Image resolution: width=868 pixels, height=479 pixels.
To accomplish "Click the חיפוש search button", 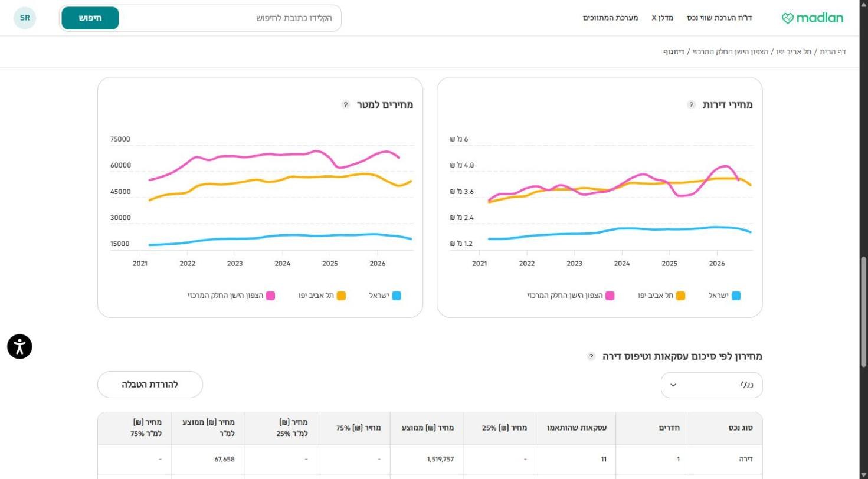I will click(x=90, y=18).
